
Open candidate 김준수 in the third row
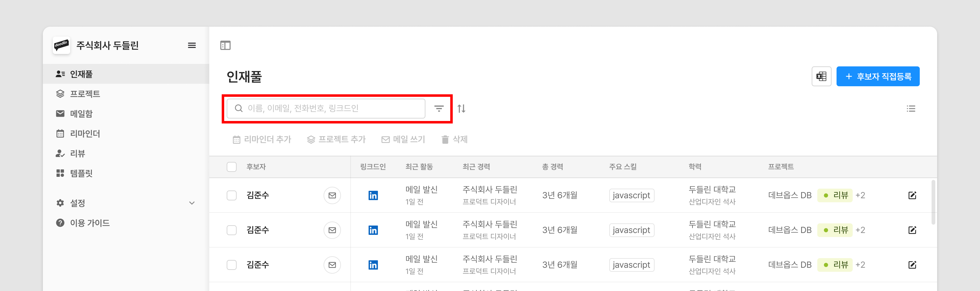click(x=257, y=265)
